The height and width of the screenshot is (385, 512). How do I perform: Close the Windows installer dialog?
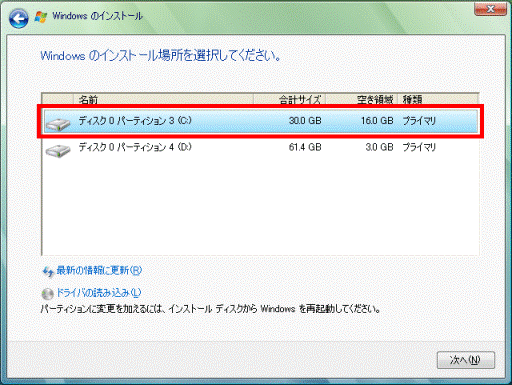tap(491, 8)
